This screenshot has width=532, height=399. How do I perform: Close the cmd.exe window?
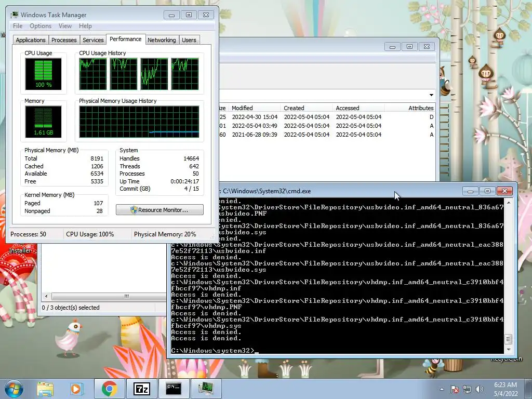(x=504, y=191)
